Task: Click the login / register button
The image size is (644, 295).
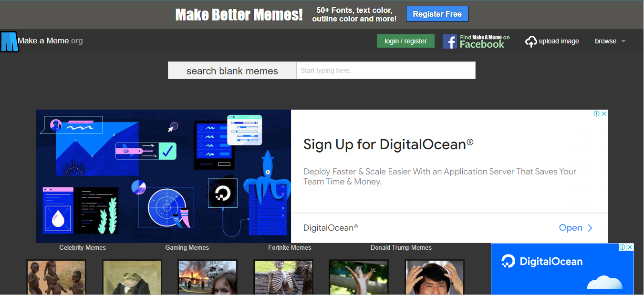Action: pos(405,41)
